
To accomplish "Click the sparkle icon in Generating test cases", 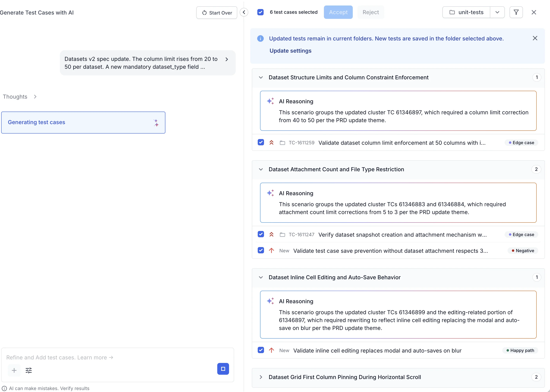I will coord(156,123).
